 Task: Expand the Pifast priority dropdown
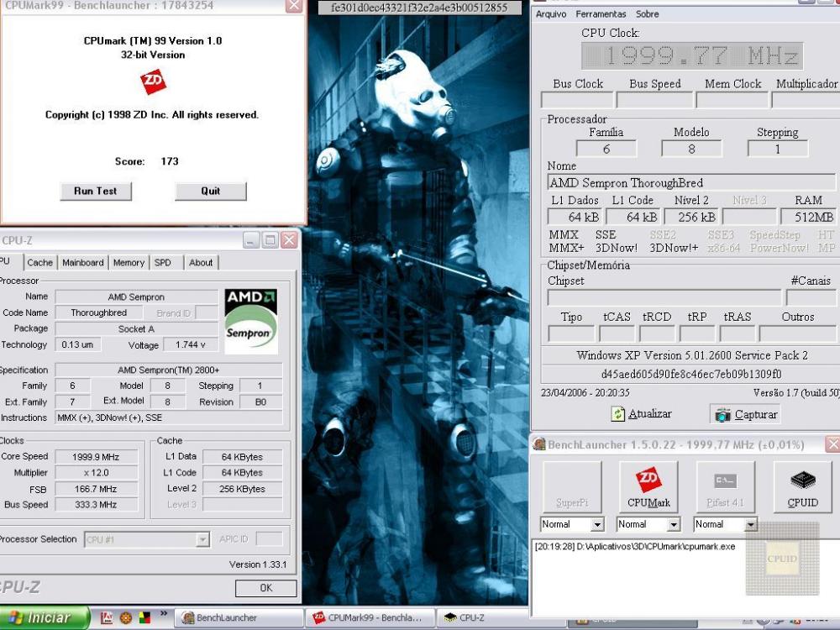tap(750, 525)
